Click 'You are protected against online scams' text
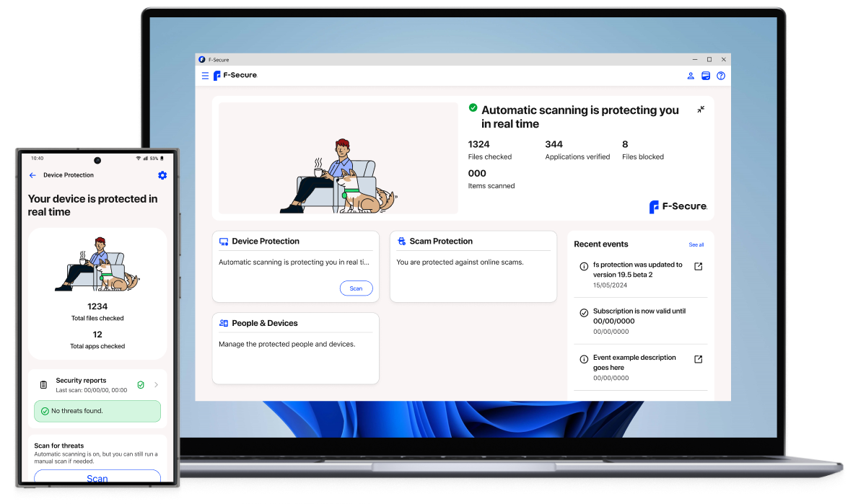Image resolution: width=866 pixels, height=504 pixels. point(460,262)
